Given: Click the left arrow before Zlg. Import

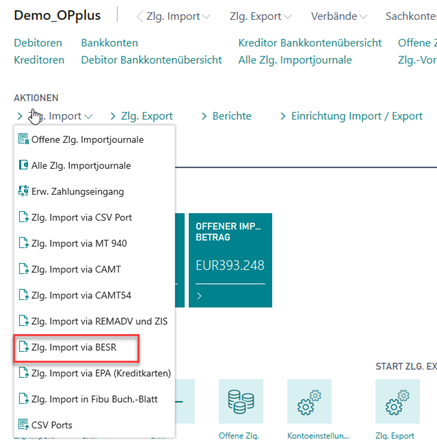Looking at the screenshot, I should [x=140, y=16].
